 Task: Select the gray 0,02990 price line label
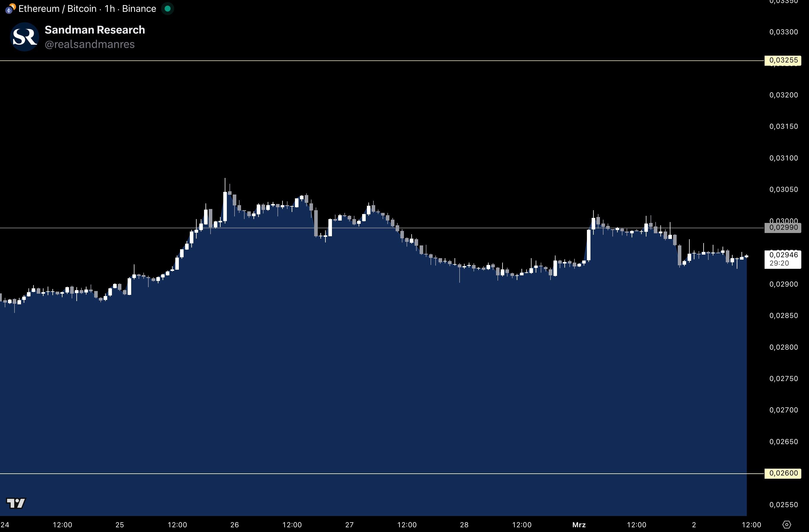783,228
